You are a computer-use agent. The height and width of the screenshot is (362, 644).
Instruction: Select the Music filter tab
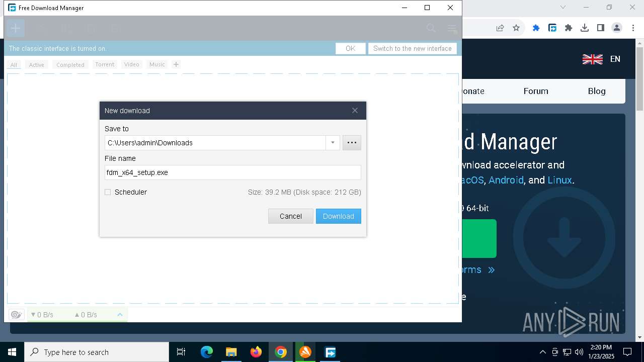[x=157, y=64]
